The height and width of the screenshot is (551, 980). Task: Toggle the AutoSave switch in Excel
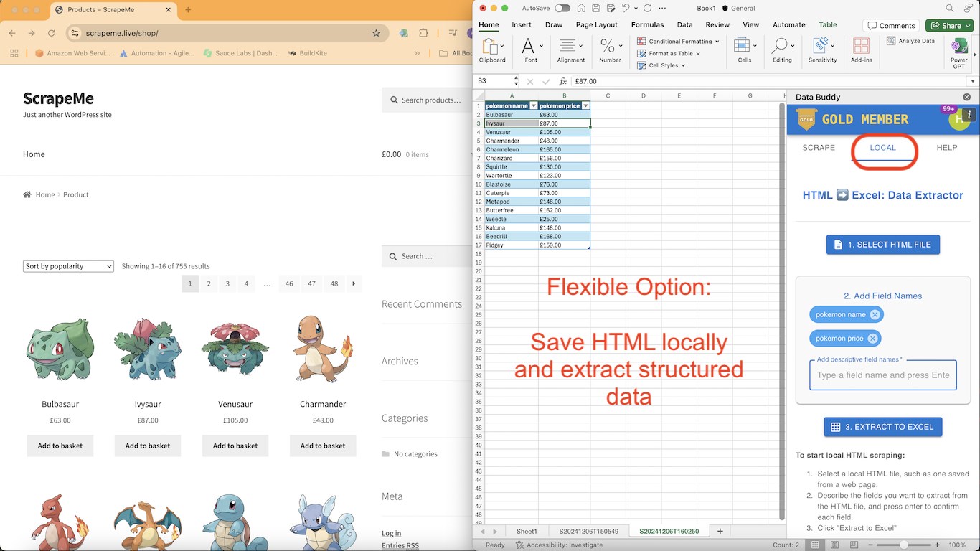(562, 8)
